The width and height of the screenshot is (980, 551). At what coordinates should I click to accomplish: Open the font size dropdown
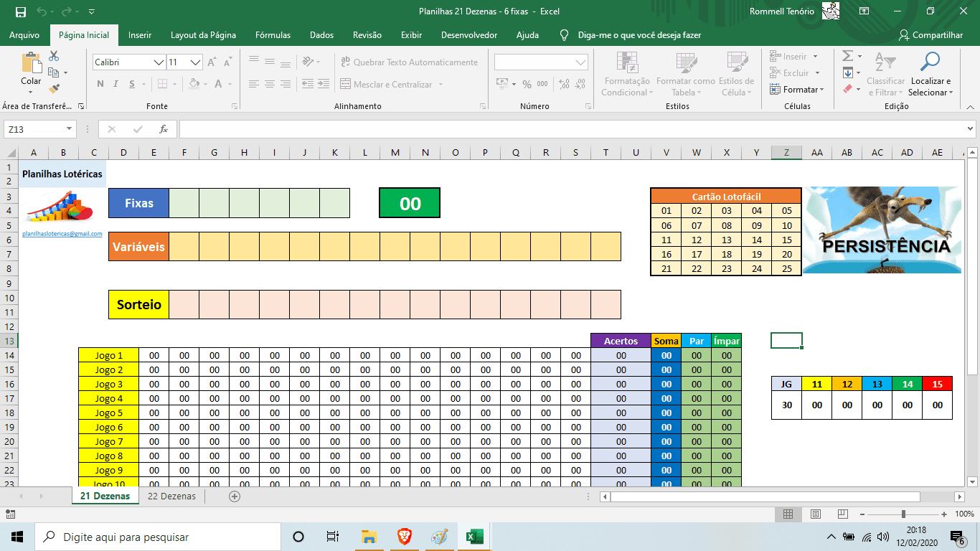[195, 63]
